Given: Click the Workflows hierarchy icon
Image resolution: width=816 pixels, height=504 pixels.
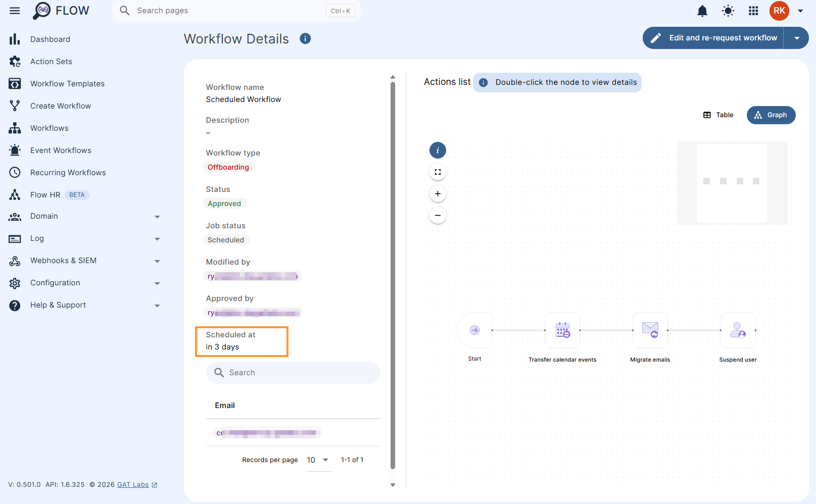Looking at the screenshot, I should 15,128.
